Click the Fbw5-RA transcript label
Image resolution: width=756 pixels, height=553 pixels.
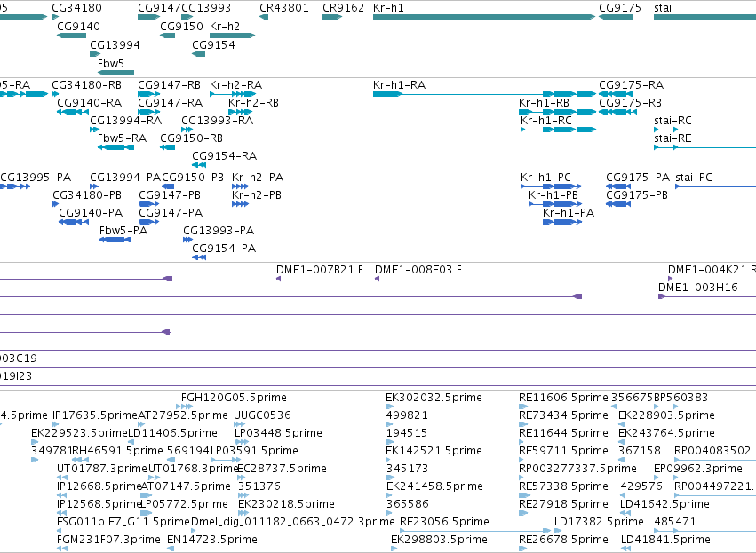click(x=122, y=138)
